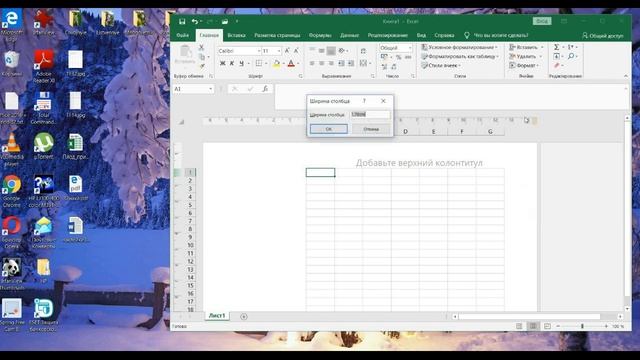Toggle underline Ч formatting

pos(241,63)
